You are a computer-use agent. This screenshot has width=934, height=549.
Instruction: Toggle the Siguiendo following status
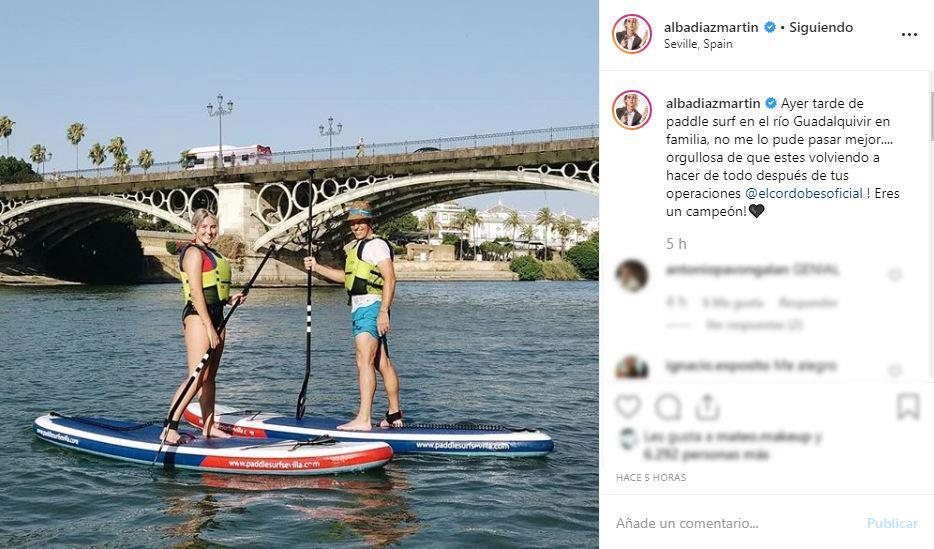pos(821,27)
